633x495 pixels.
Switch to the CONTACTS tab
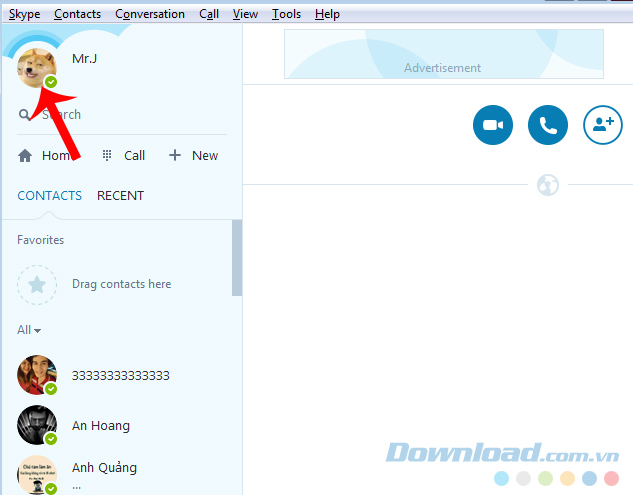pyautogui.click(x=50, y=196)
